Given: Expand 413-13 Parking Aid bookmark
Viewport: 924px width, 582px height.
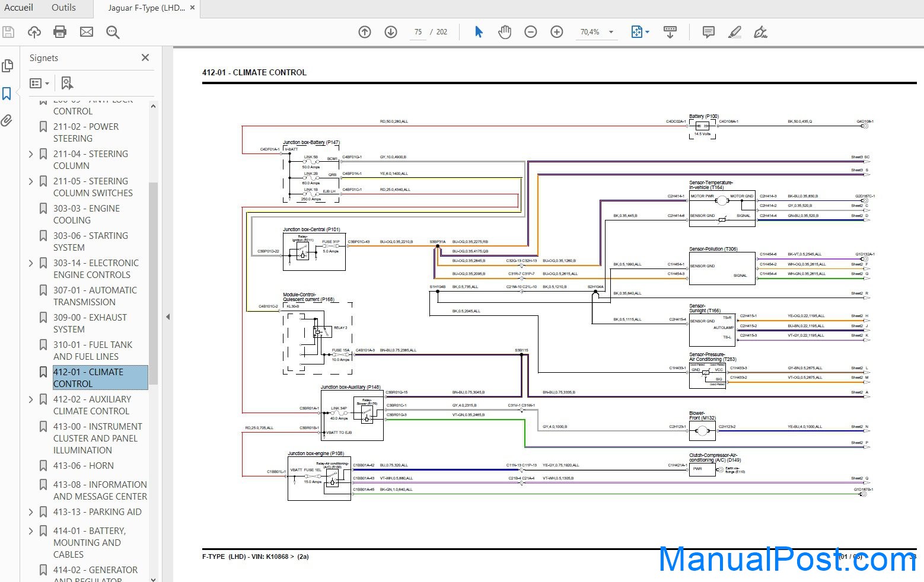Looking at the screenshot, I should 31,512.
